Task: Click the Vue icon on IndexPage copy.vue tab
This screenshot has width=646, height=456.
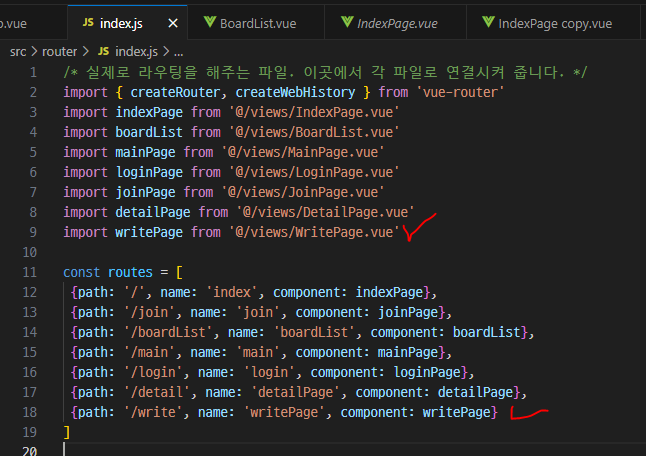Action: (x=488, y=22)
